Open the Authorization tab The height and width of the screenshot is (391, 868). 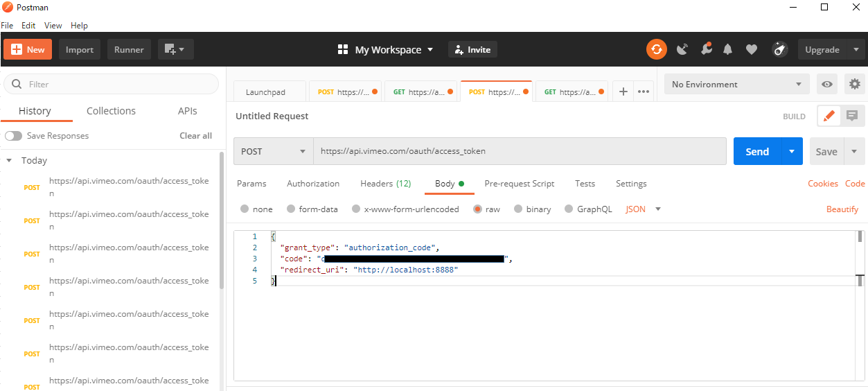(x=313, y=184)
